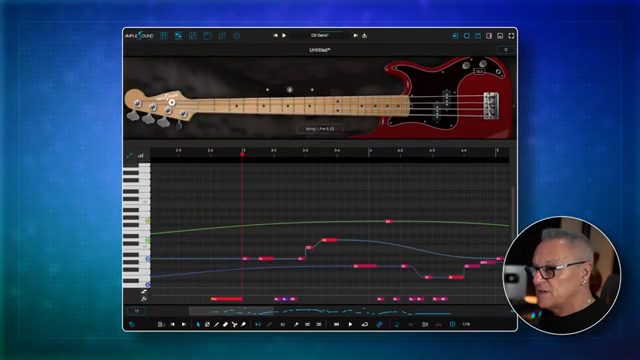The image size is (640, 360).
Task: Open the settings gear in top toolbar
Action: 237,36
